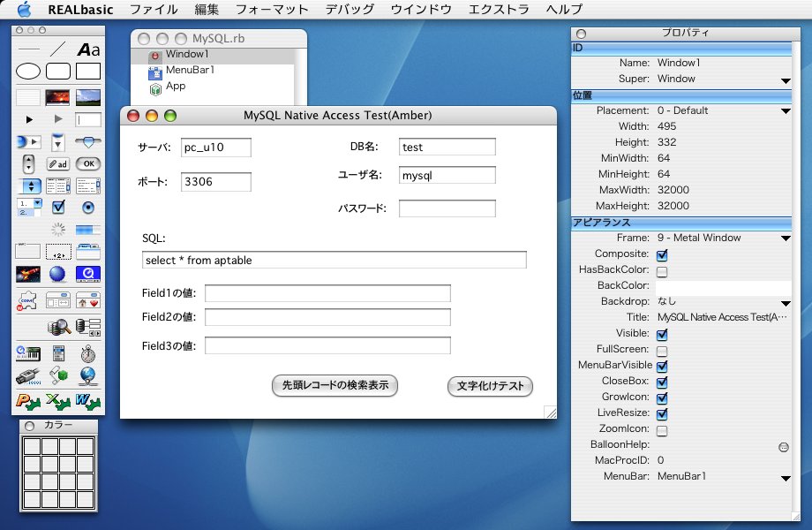The image size is (812, 530).
Task: Uncheck the Visible property checkbox
Action: pyautogui.click(x=662, y=335)
